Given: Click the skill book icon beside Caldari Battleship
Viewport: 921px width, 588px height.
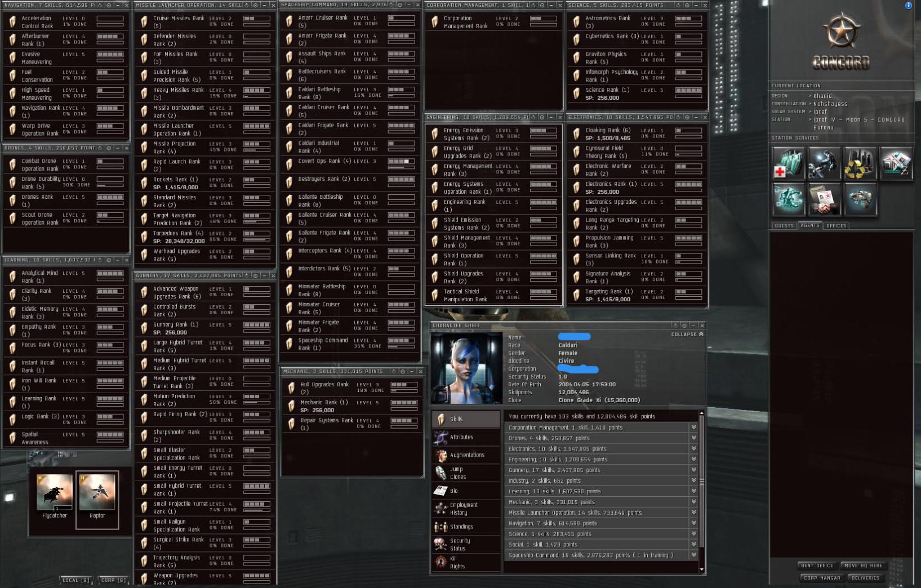Looking at the screenshot, I should 289,93.
